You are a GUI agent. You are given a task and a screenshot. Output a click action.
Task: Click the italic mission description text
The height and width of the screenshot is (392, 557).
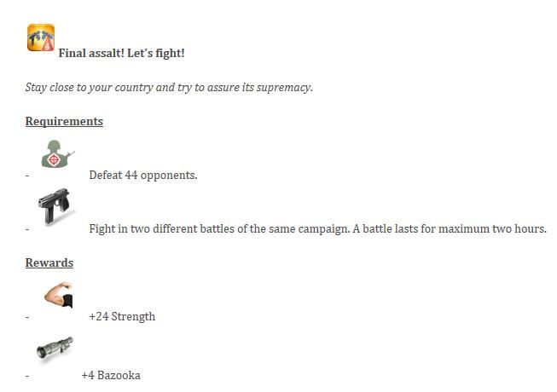[169, 87]
